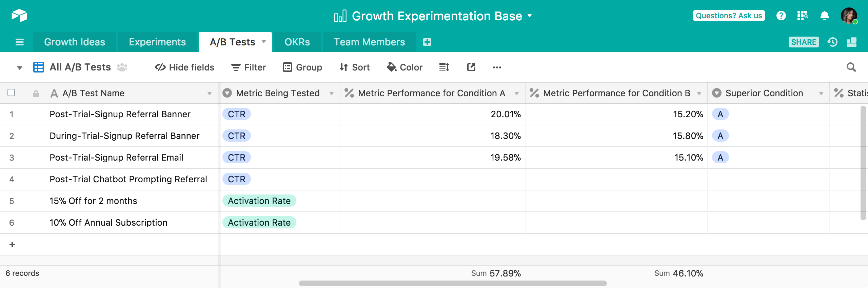Open Superior Condition column dropdown arrow
This screenshot has height=288, width=868.
coord(821,94)
